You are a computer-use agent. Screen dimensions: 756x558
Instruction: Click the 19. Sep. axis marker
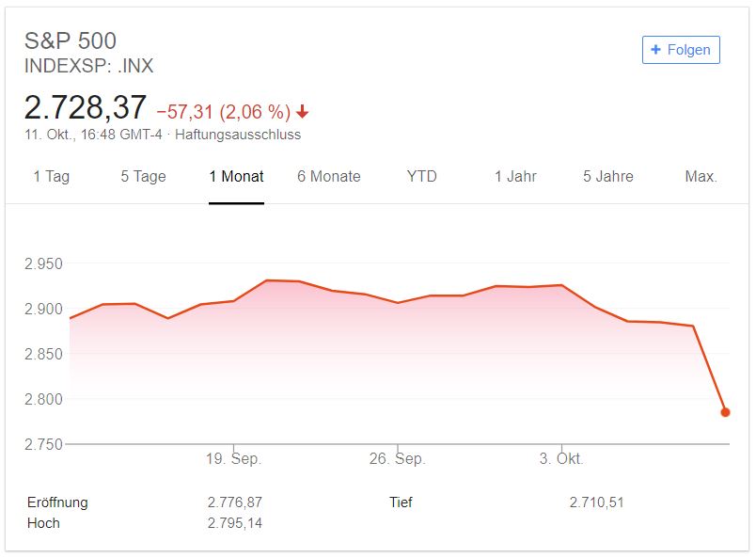(x=234, y=458)
